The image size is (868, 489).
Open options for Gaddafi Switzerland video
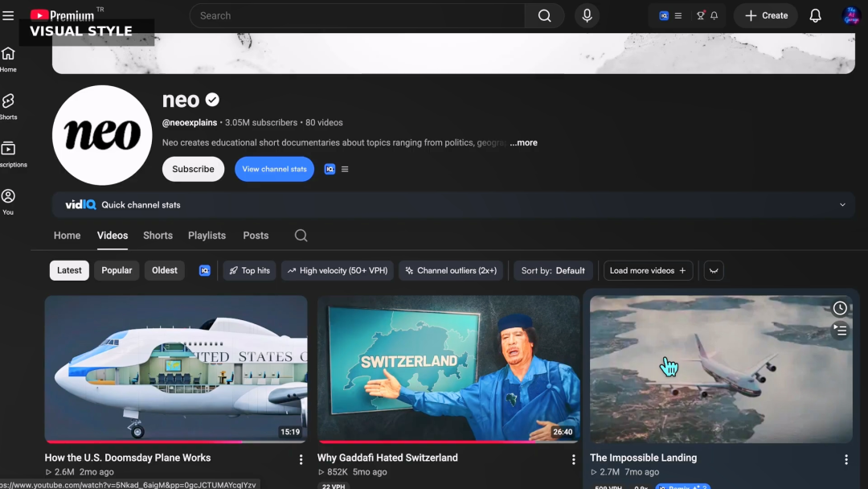(x=574, y=460)
